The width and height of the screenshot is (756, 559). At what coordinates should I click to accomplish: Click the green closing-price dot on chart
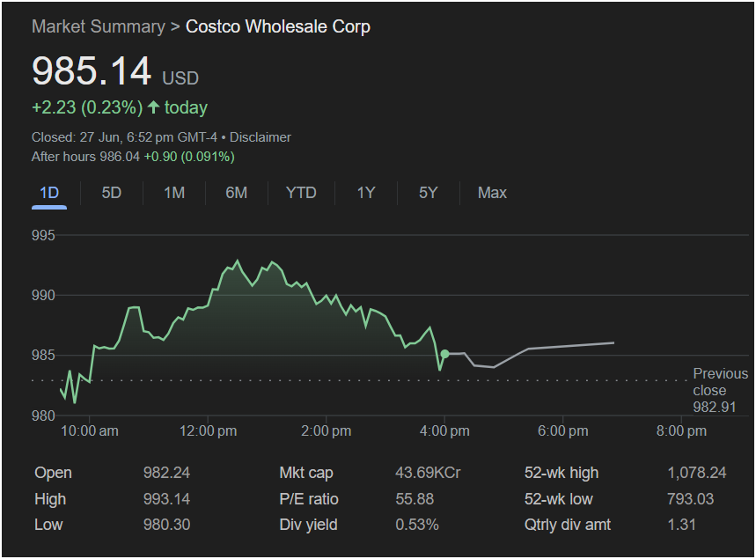point(444,354)
